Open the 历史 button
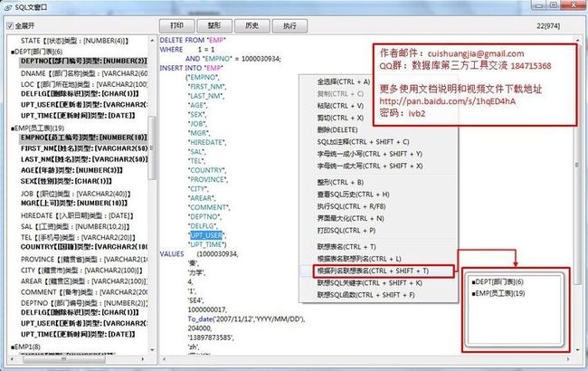This screenshot has height=371, width=588. (252, 25)
